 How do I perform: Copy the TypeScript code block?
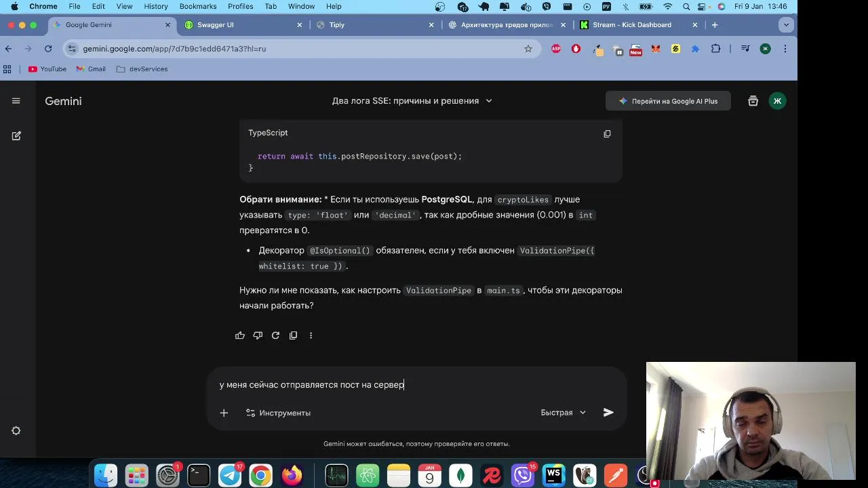[607, 134]
